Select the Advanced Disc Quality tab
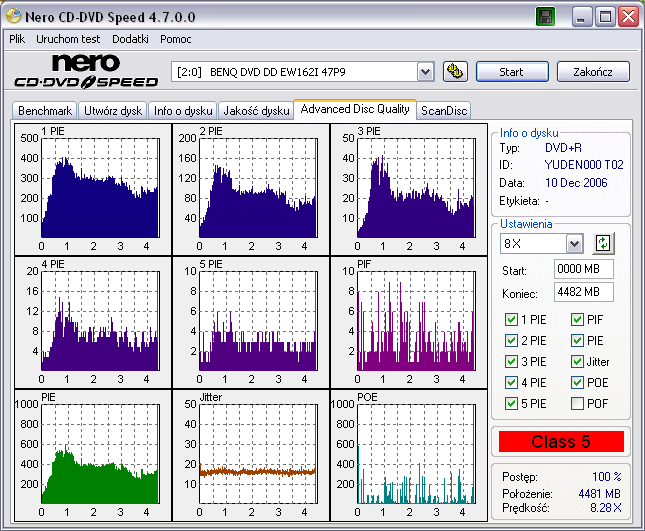This screenshot has height=531, width=645. [x=355, y=109]
